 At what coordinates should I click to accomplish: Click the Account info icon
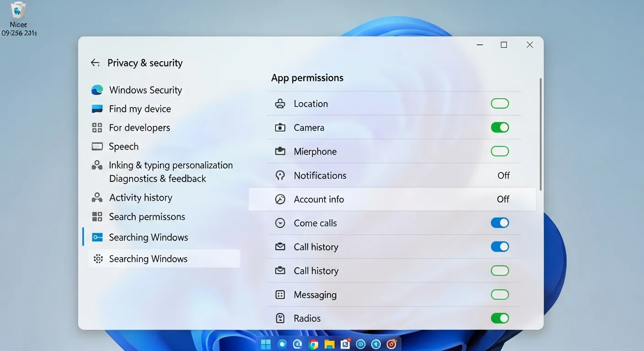coord(280,199)
